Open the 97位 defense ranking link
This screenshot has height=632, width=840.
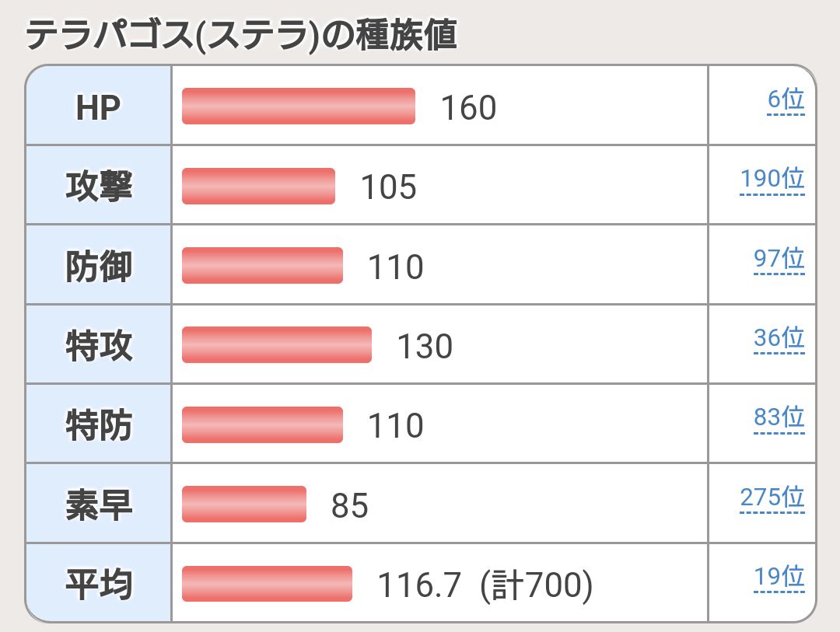coord(779,259)
